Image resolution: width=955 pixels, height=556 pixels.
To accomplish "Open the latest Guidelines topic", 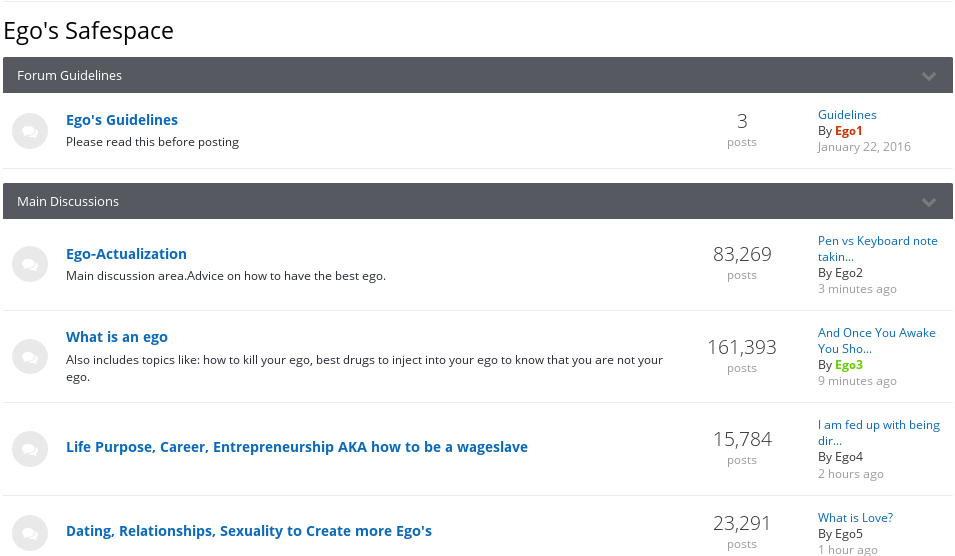I will click(x=847, y=115).
